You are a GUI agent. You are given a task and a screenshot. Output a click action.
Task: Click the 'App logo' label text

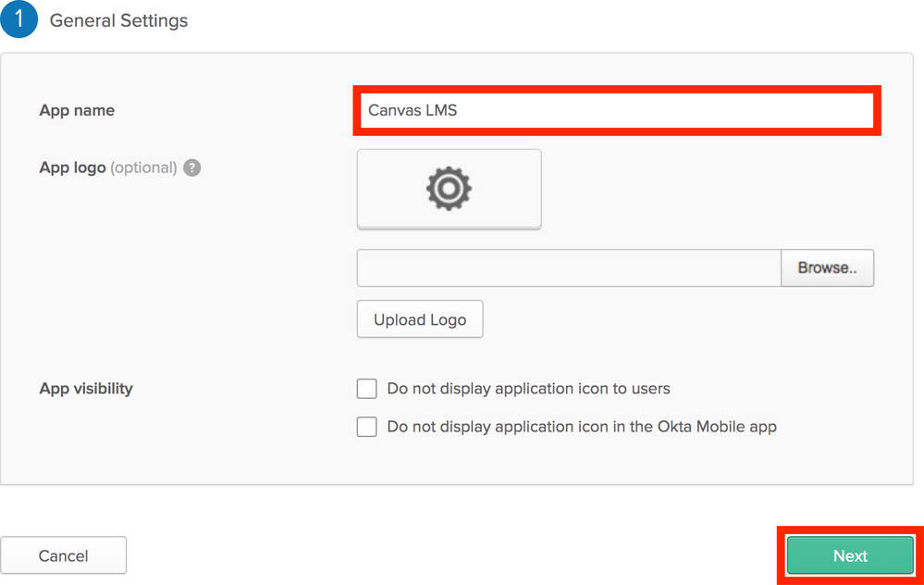[x=72, y=168]
